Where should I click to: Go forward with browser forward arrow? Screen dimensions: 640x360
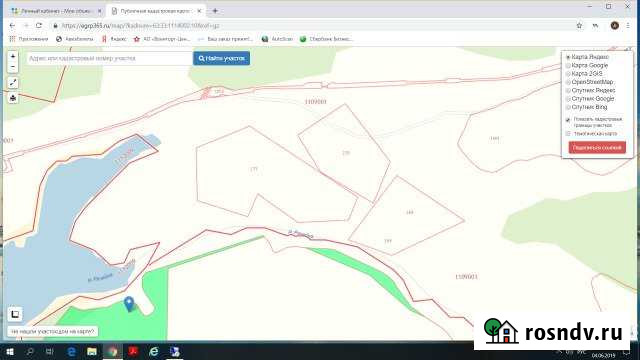(26, 25)
